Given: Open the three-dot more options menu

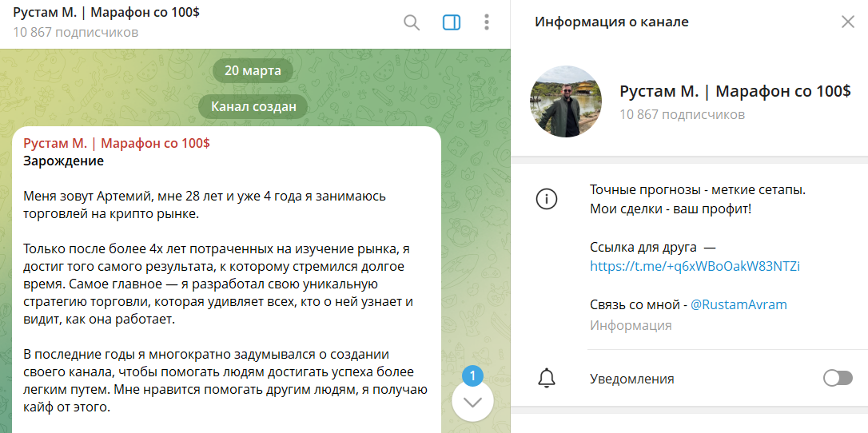Looking at the screenshot, I should (487, 23).
